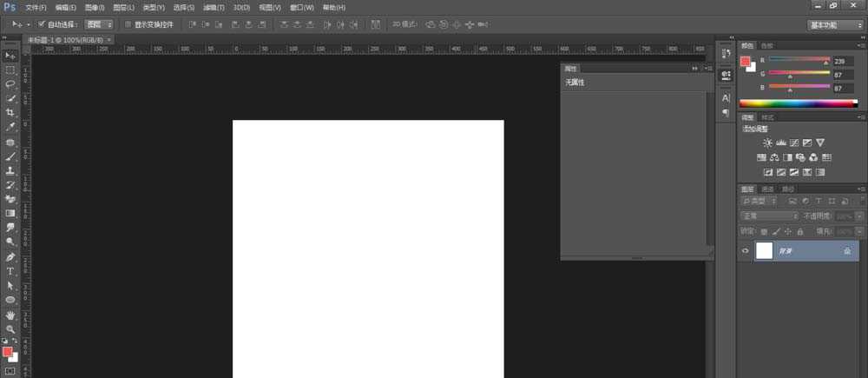
Task: Switch to the 样式 panel tab
Action: (x=767, y=117)
